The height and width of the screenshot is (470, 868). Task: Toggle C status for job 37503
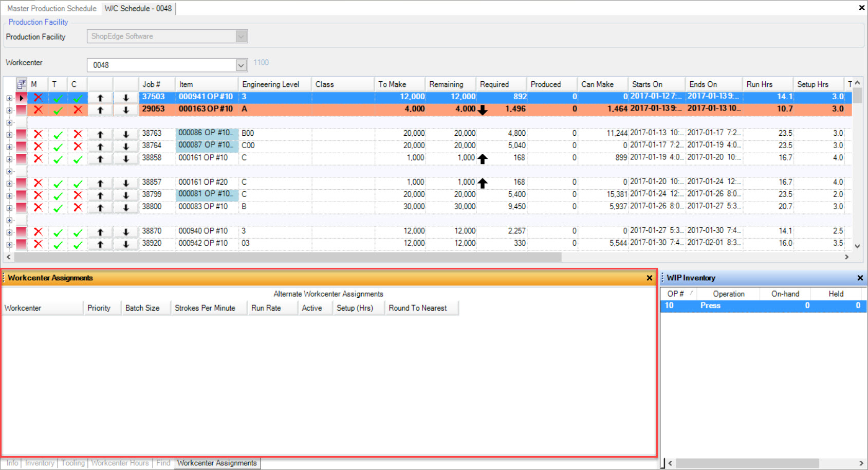pos(78,97)
